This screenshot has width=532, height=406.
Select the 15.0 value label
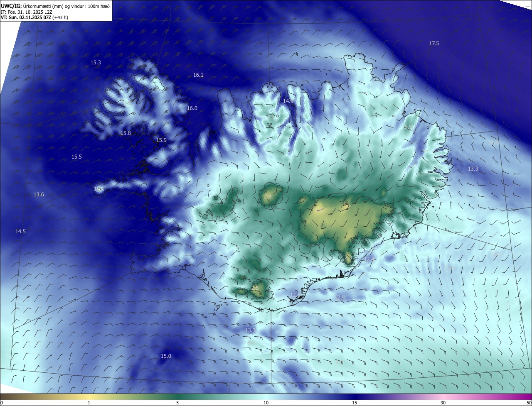[x=166, y=356]
